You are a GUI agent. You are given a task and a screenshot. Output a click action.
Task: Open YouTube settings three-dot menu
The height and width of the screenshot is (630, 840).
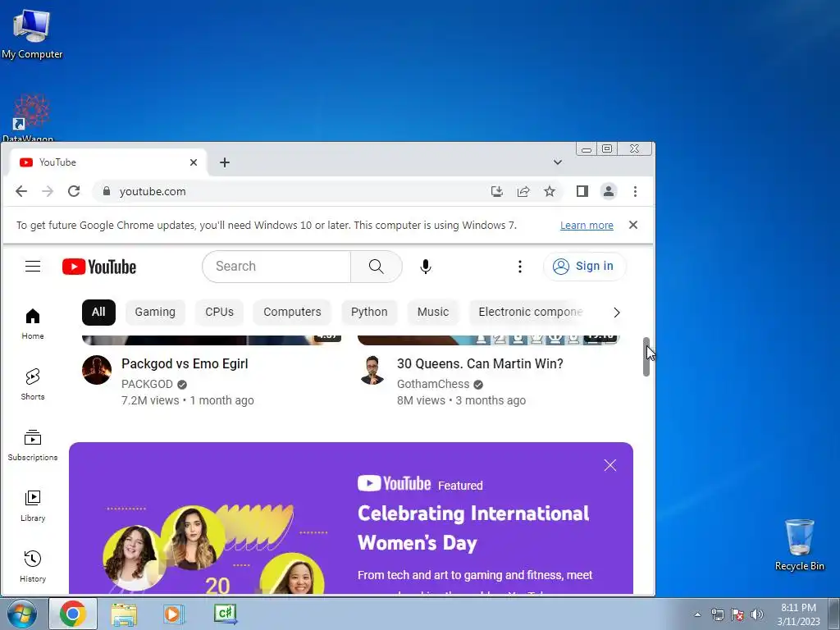pyautogui.click(x=519, y=267)
